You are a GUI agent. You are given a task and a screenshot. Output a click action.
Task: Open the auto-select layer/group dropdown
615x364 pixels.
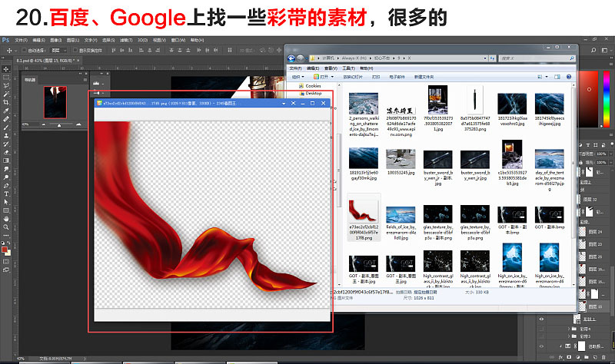pyautogui.click(x=60, y=50)
